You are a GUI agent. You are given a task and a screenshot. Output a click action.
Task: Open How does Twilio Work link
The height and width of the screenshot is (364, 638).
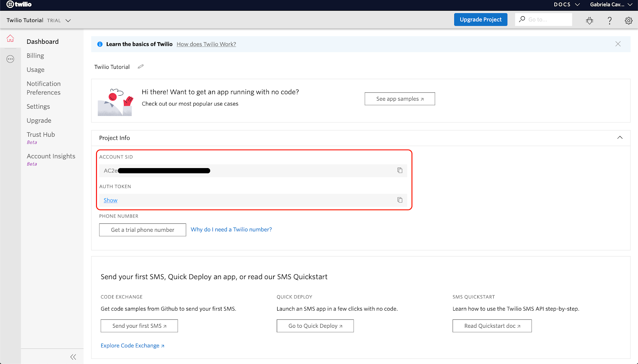(206, 44)
